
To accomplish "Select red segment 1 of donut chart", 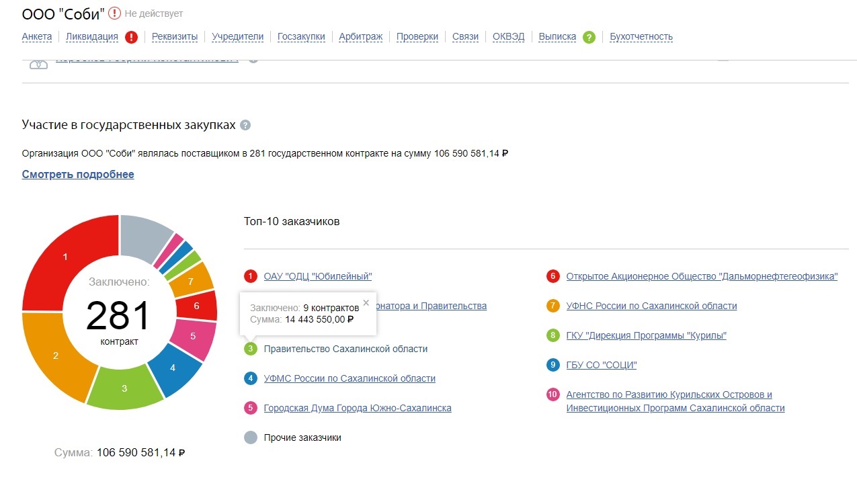I will click(65, 257).
